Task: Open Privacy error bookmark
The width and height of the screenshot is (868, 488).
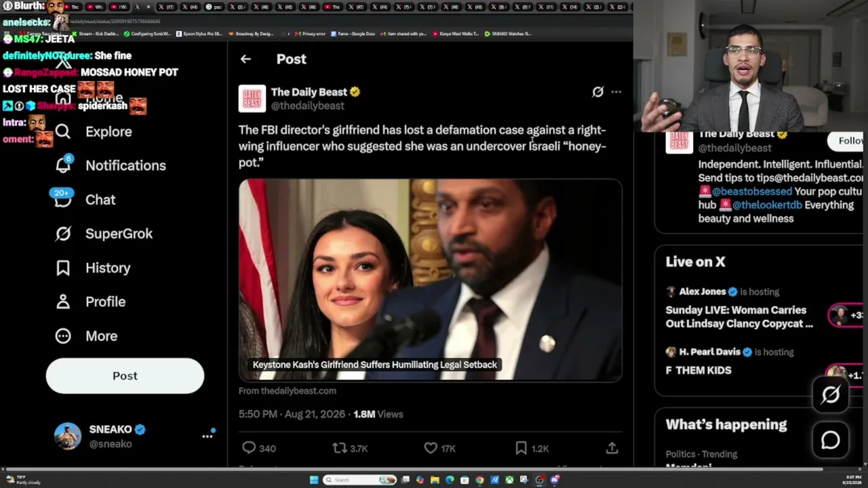Action: coord(309,33)
